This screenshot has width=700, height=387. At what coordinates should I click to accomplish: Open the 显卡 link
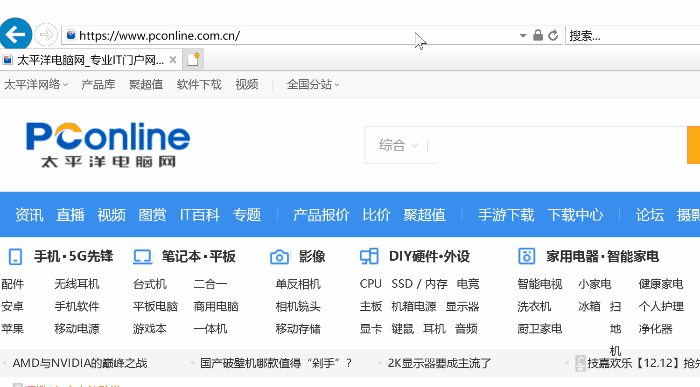point(371,329)
